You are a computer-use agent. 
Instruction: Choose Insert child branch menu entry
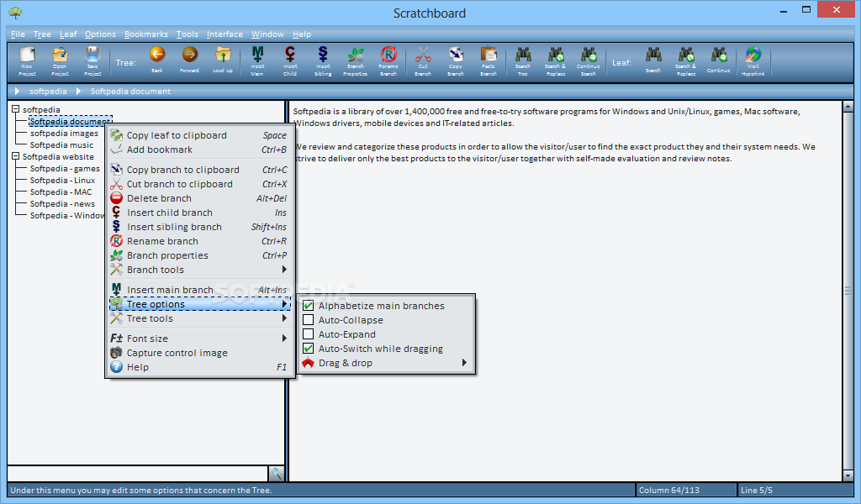coord(199,213)
